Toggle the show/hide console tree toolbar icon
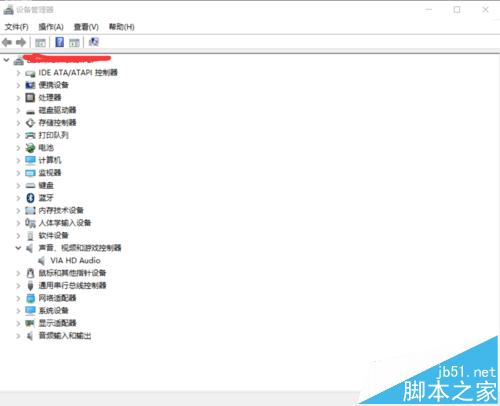The height and width of the screenshot is (406, 500). [x=40, y=43]
